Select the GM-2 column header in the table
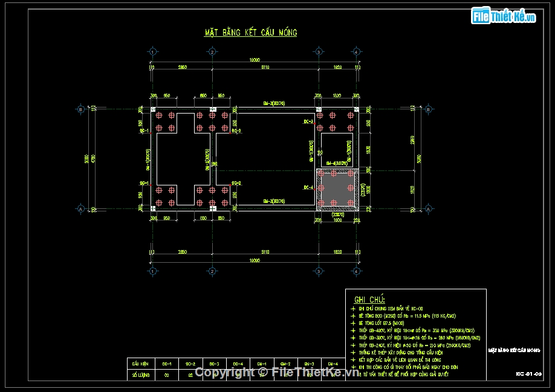This screenshot has height=392, width=555. tap(285, 364)
